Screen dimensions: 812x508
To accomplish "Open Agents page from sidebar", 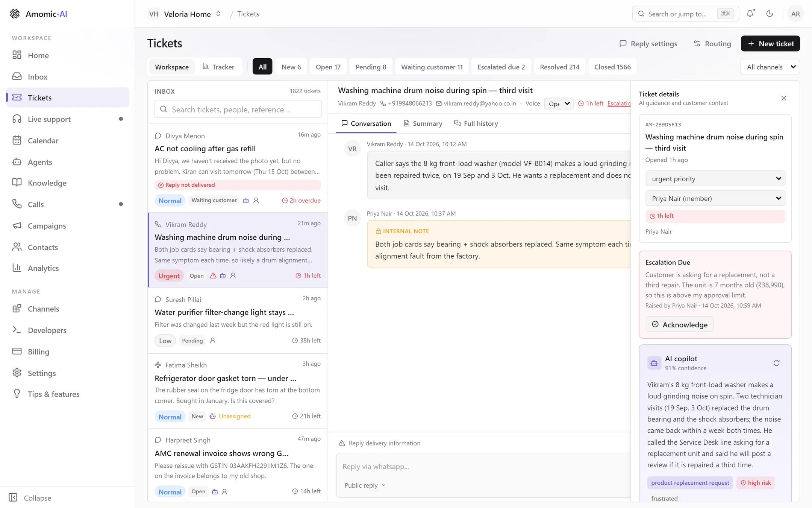I will pyautogui.click(x=68, y=162).
